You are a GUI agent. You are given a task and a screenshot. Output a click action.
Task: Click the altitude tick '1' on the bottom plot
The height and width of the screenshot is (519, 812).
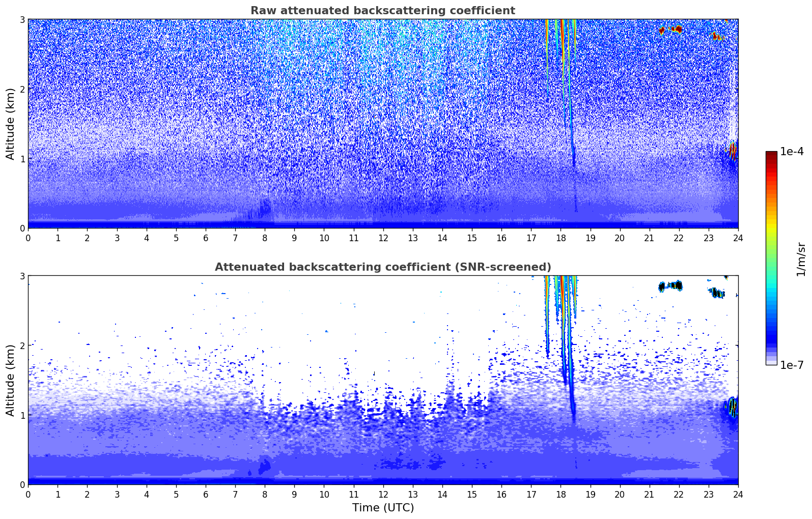click(x=22, y=415)
